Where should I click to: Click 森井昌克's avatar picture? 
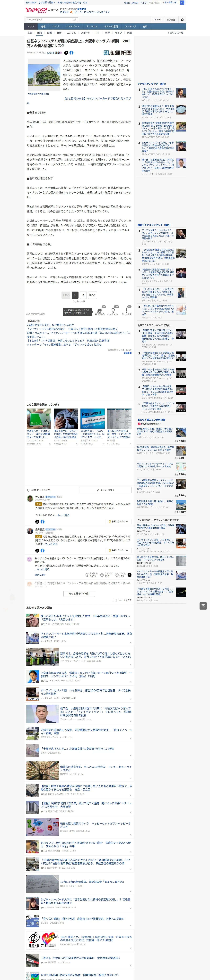point(30,531)
